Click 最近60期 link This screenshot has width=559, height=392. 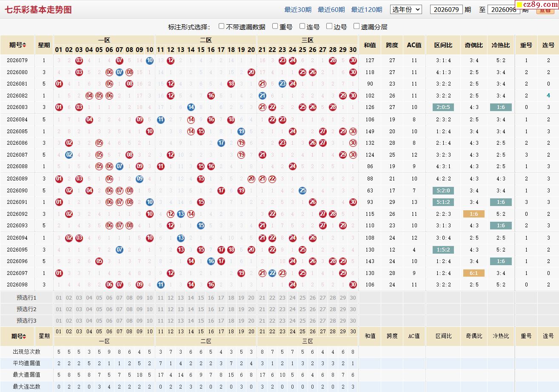(x=331, y=9)
